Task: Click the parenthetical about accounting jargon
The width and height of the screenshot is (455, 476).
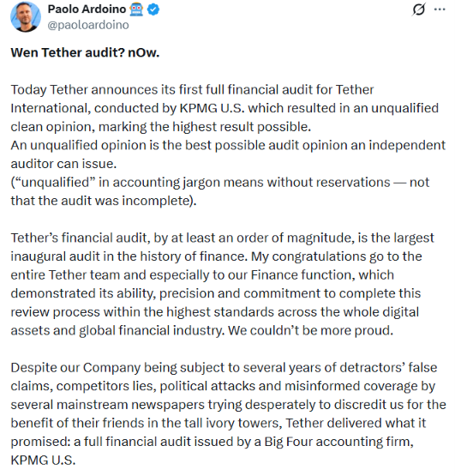Action: click(x=220, y=191)
